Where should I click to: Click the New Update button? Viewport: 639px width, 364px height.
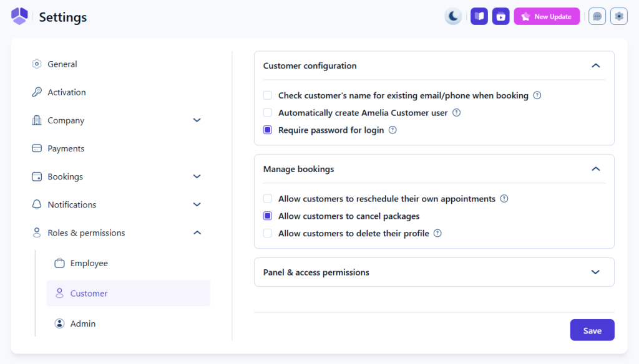tap(547, 16)
